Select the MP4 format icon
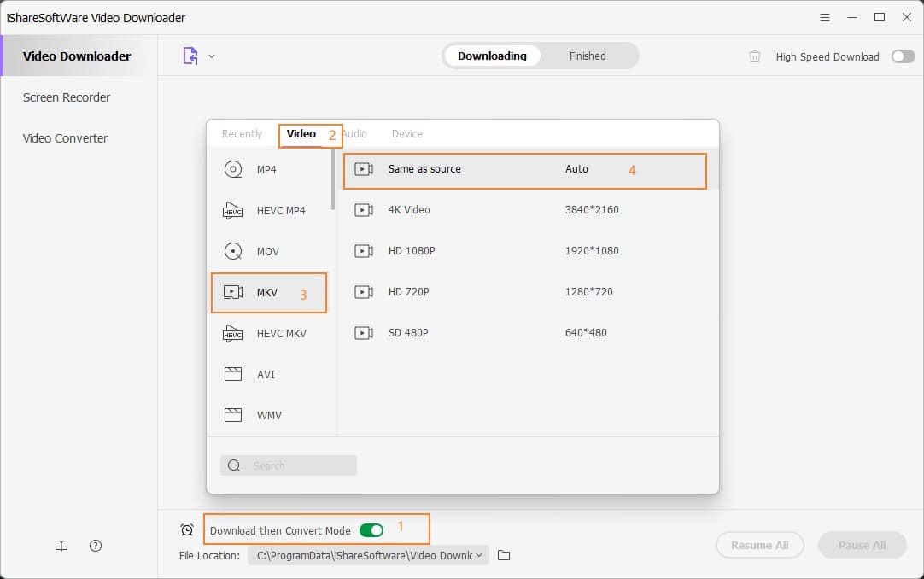Viewport: 924px width, 579px height. 232,169
